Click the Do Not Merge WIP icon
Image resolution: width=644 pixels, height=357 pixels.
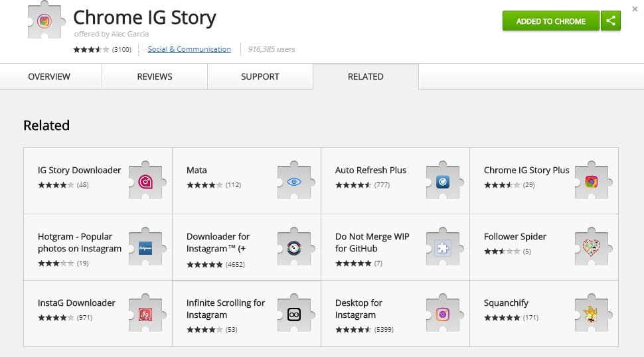click(x=444, y=247)
